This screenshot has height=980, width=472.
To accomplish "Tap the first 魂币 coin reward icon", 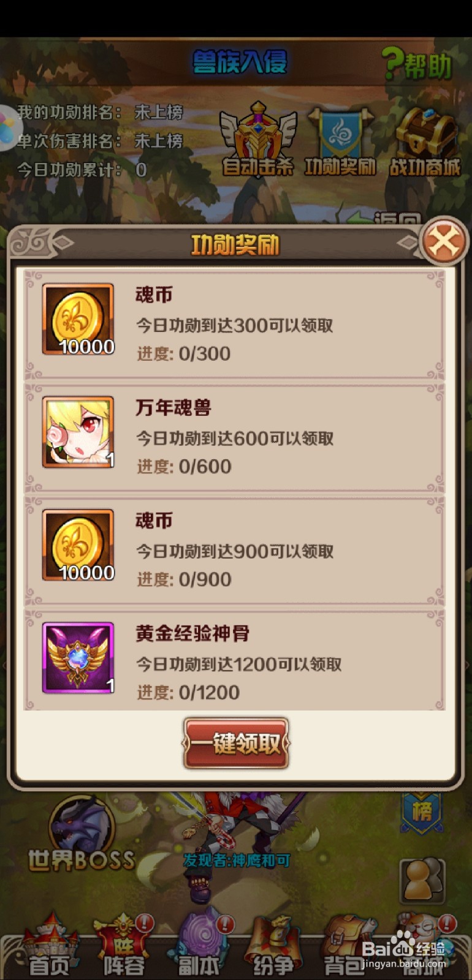I will click(78, 319).
